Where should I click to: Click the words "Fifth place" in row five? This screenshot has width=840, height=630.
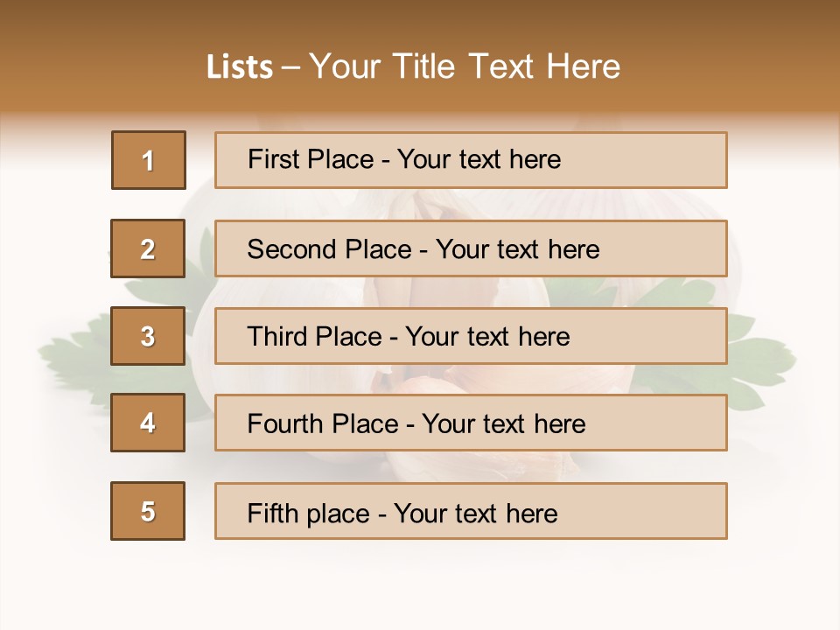(x=310, y=513)
